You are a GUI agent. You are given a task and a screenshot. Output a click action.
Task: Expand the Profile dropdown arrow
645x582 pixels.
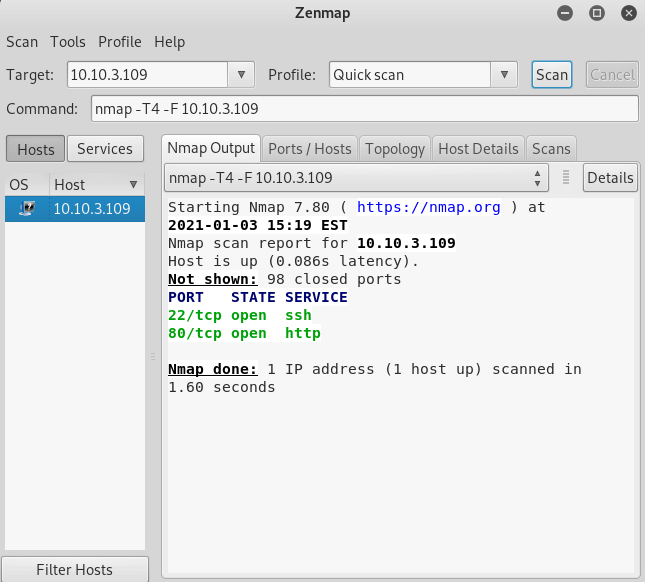click(504, 75)
